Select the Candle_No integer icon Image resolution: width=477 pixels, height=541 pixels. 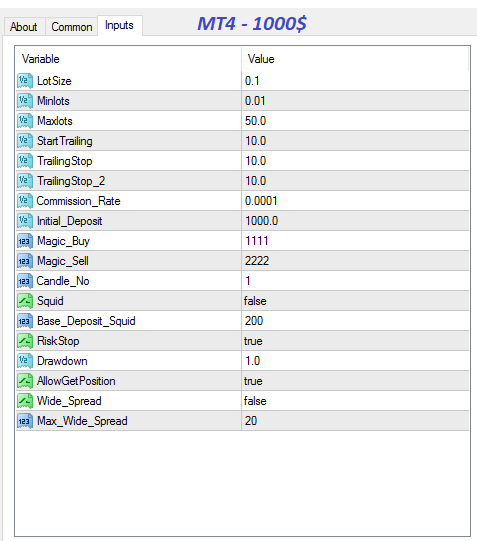coord(25,281)
